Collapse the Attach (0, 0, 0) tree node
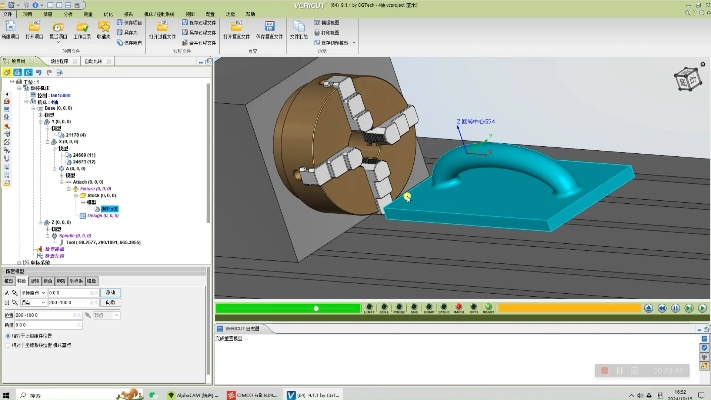The height and width of the screenshot is (400, 711). 59,183
